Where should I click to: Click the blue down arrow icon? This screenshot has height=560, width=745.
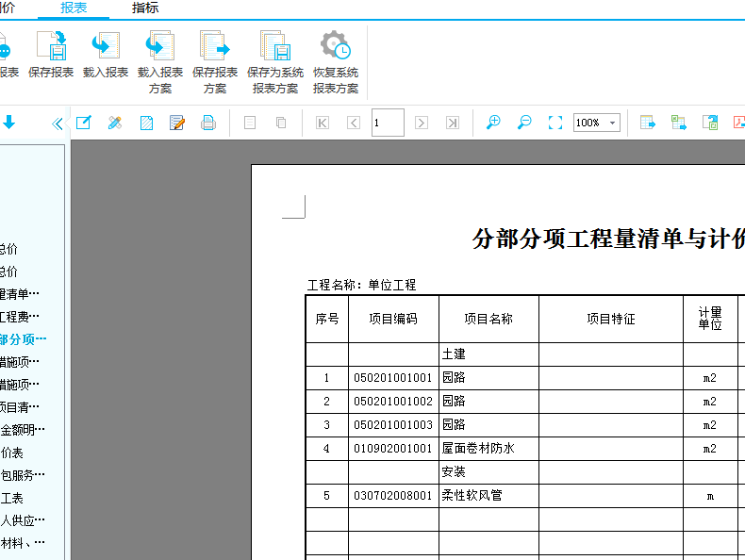pos(9,123)
